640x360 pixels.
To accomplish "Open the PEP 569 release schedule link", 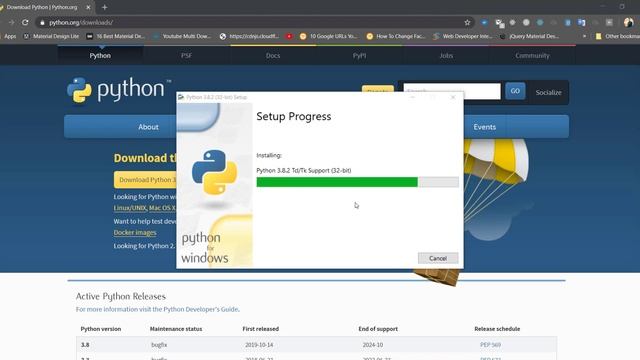I will (x=490, y=345).
